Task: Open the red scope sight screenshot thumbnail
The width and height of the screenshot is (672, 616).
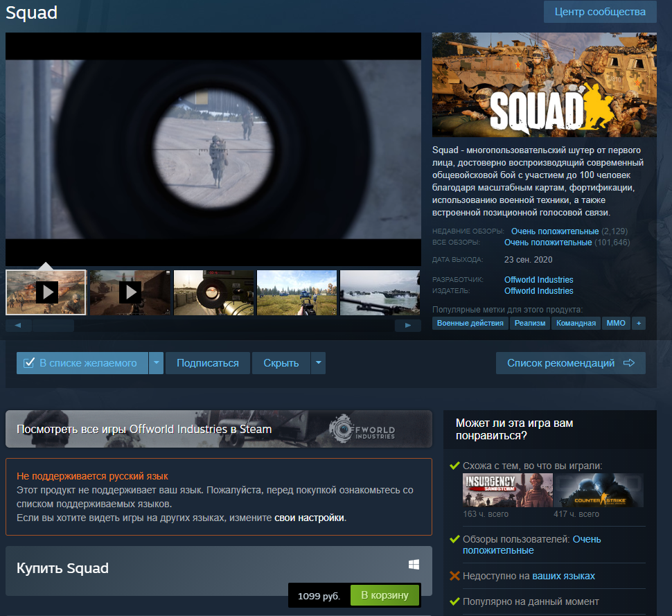Action: [x=214, y=292]
